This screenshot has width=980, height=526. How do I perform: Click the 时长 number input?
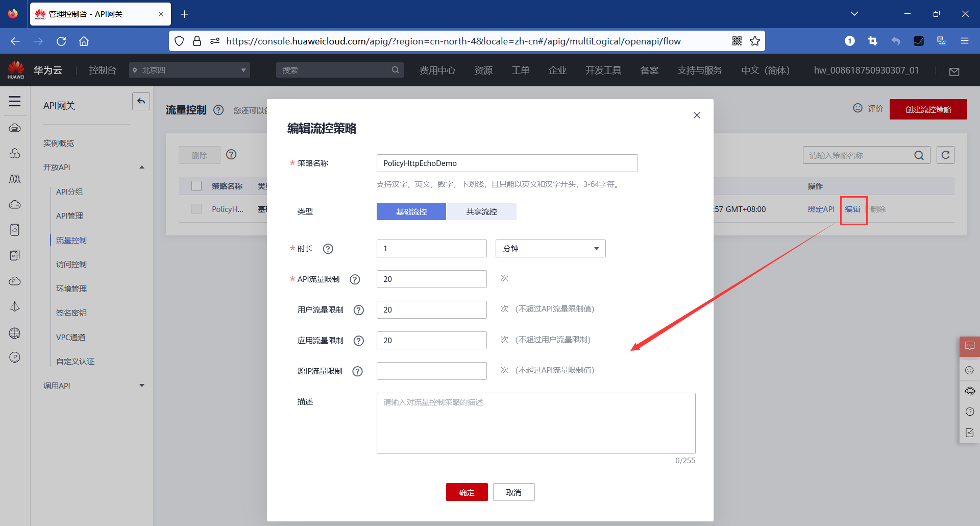point(431,249)
